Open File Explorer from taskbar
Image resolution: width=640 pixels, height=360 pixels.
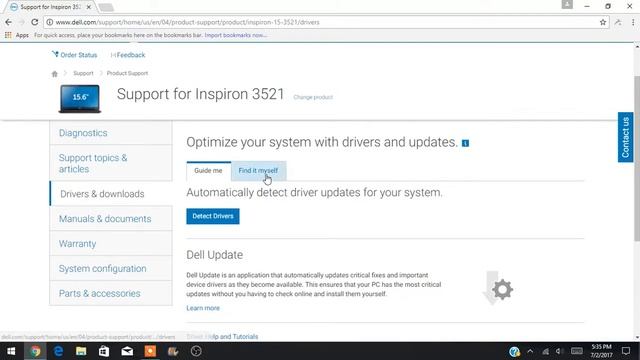click(x=81, y=351)
